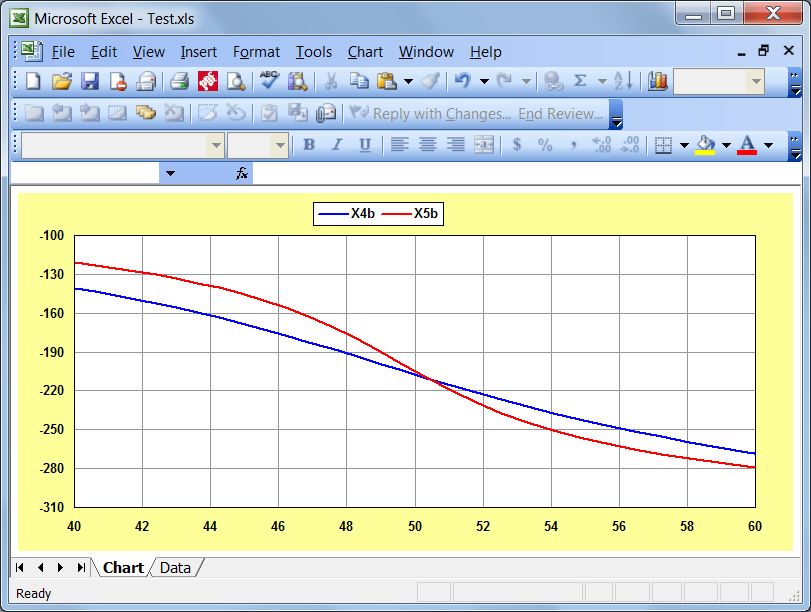Go to last sheet navigation arrow
The height and width of the screenshot is (612, 811).
(81, 568)
